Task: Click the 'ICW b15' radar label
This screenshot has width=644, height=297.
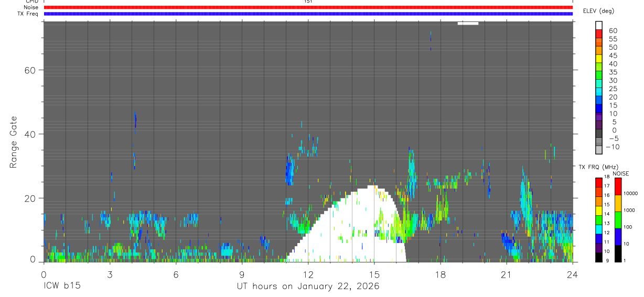Action: [x=61, y=286]
